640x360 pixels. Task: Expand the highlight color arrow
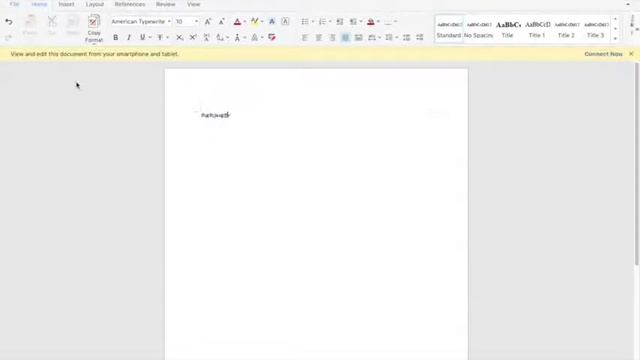(x=262, y=22)
